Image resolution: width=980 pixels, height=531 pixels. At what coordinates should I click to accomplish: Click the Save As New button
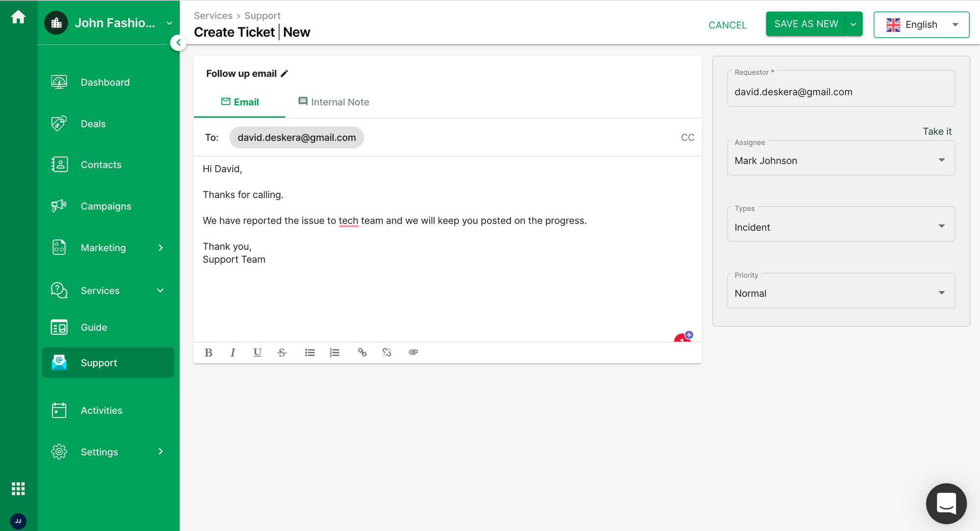(806, 24)
